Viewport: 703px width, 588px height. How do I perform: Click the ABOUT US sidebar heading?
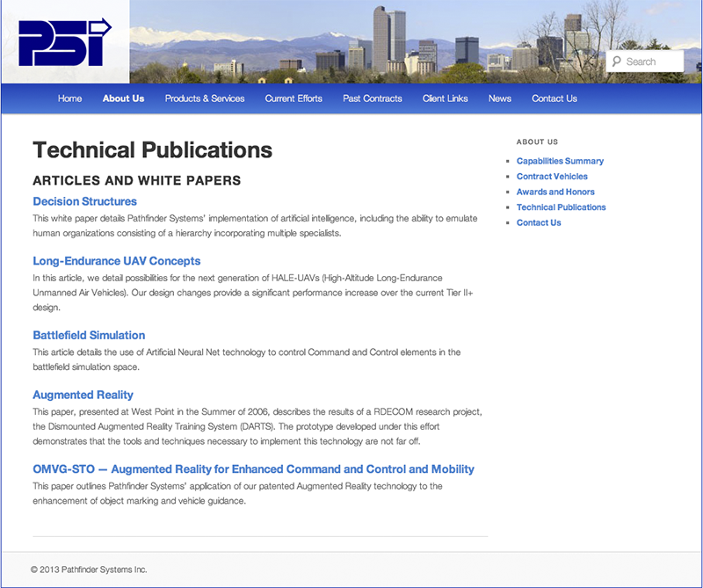coord(537,142)
